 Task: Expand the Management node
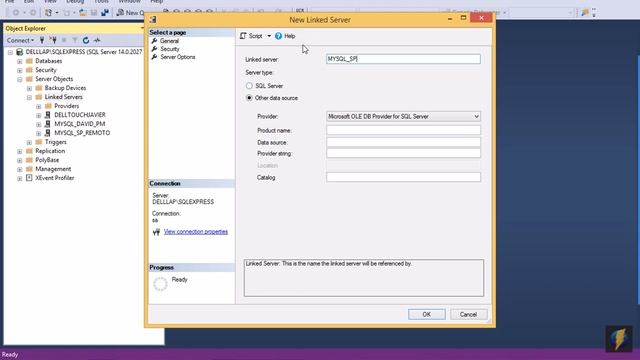click(20, 169)
